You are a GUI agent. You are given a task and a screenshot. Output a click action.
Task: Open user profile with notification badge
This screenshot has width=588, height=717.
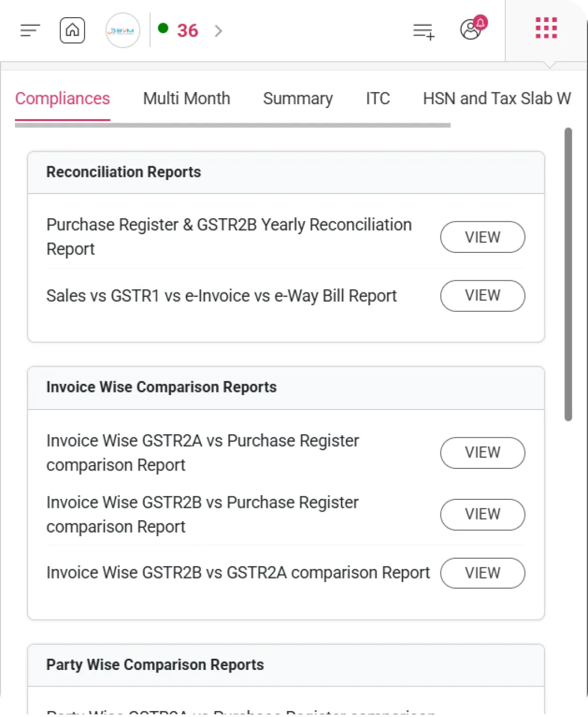coord(473,28)
